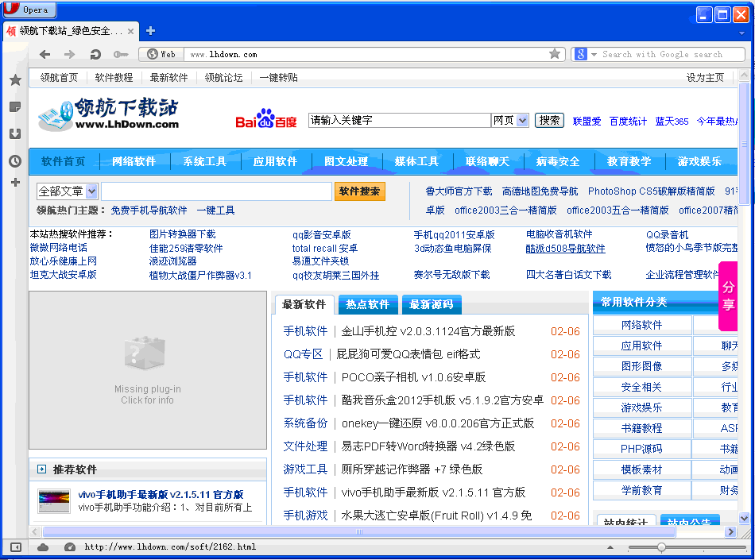Open 病毒安全 in navigation bar
Viewport: 755px width, 560px height.
point(558,162)
